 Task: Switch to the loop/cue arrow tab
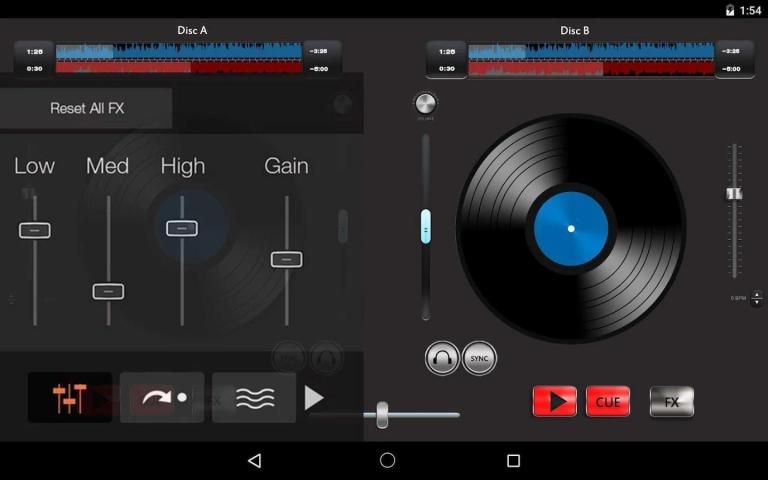pos(162,398)
